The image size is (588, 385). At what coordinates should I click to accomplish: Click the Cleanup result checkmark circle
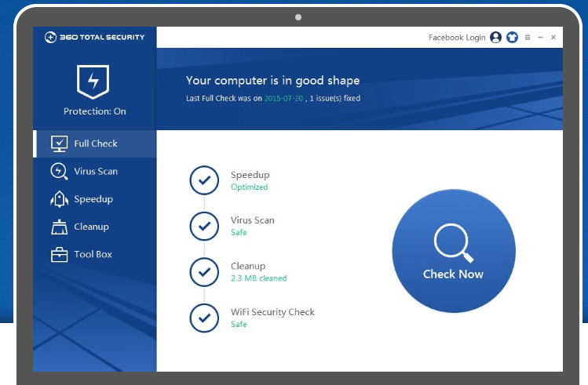(204, 272)
